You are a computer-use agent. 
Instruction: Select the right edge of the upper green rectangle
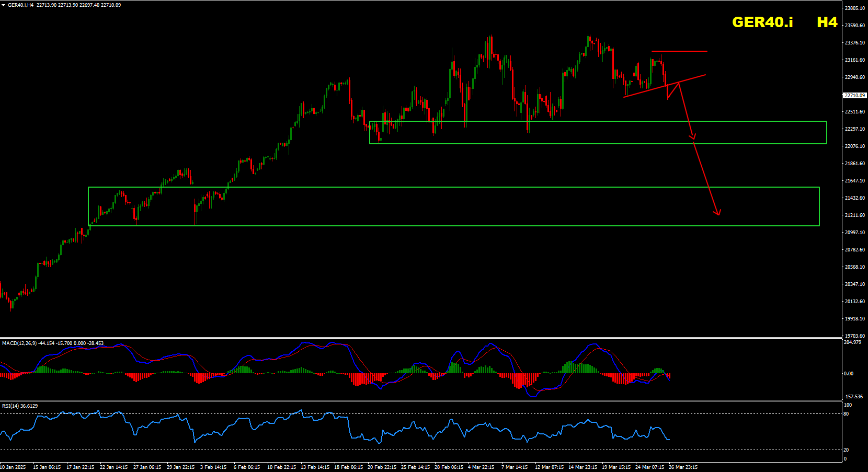point(827,132)
